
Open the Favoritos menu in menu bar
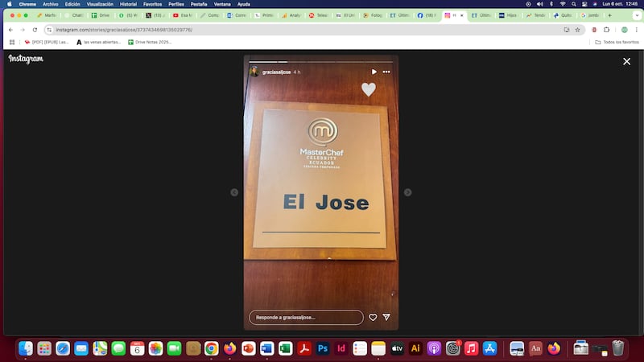[x=152, y=4]
